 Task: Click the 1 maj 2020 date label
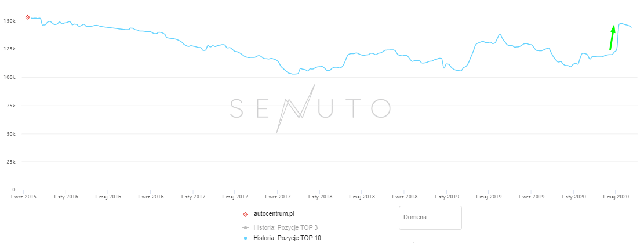(x=616, y=198)
